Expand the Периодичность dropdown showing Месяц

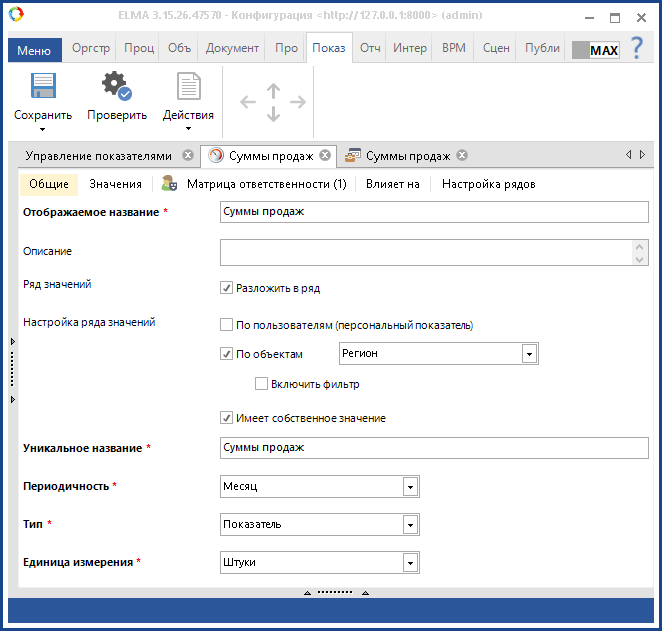click(410, 487)
